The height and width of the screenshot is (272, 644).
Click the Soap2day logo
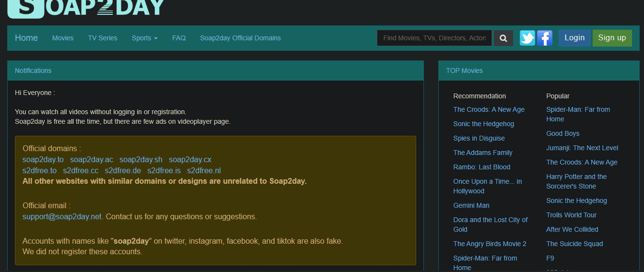[86, 9]
